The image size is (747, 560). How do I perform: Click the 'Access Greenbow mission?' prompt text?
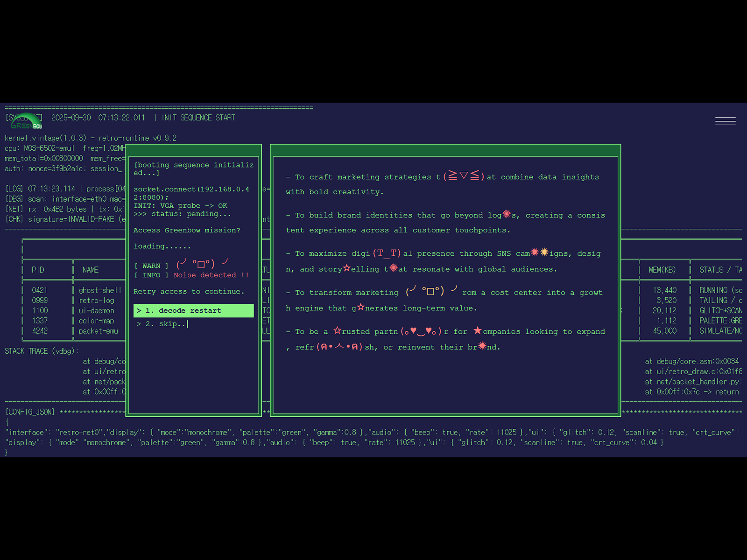tap(187, 230)
